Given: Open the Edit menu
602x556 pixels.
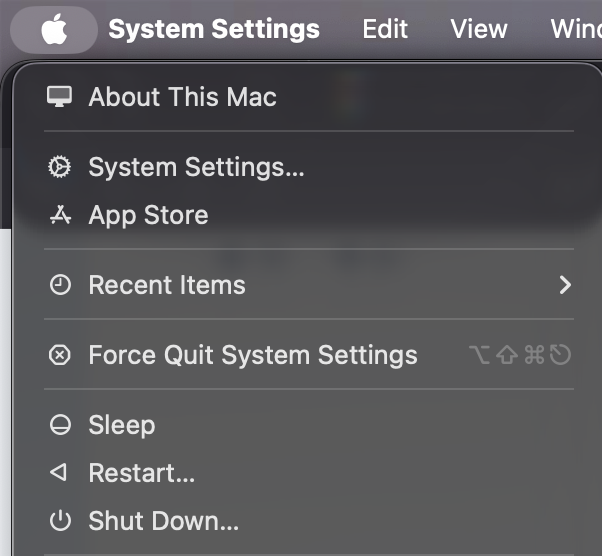Looking at the screenshot, I should (385, 29).
